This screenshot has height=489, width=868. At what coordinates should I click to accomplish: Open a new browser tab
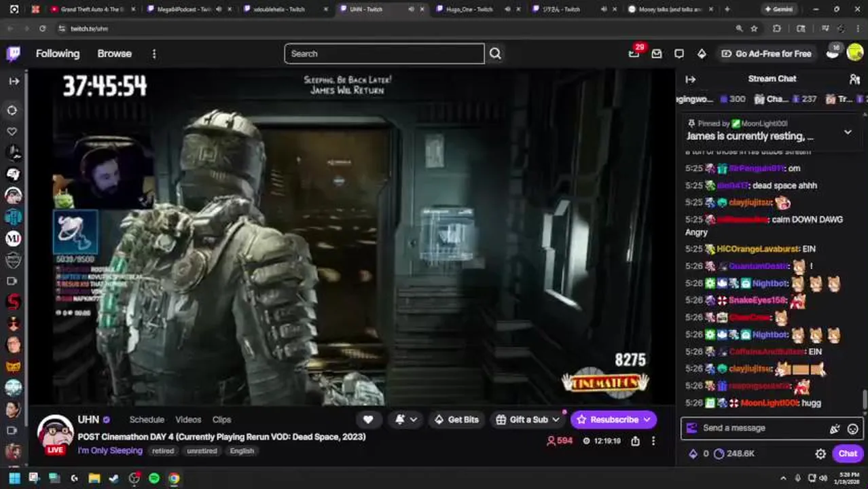pos(727,9)
